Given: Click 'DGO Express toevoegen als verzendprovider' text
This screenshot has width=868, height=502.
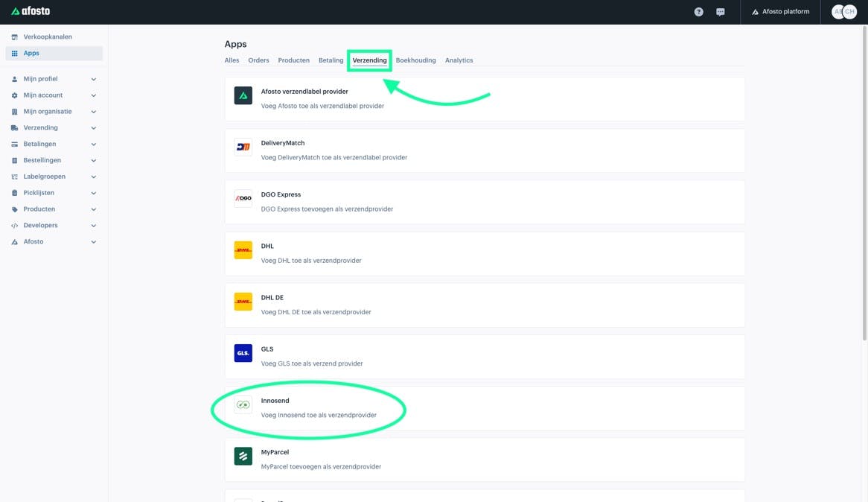Looking at the screenshot, I should (327, 209).
